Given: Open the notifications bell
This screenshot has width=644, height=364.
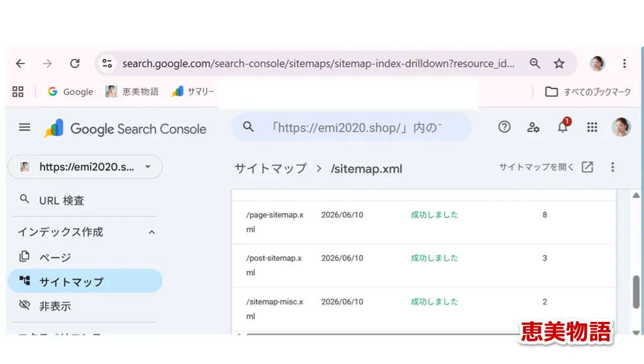Looking at the screenshot, I should [563, 127].
